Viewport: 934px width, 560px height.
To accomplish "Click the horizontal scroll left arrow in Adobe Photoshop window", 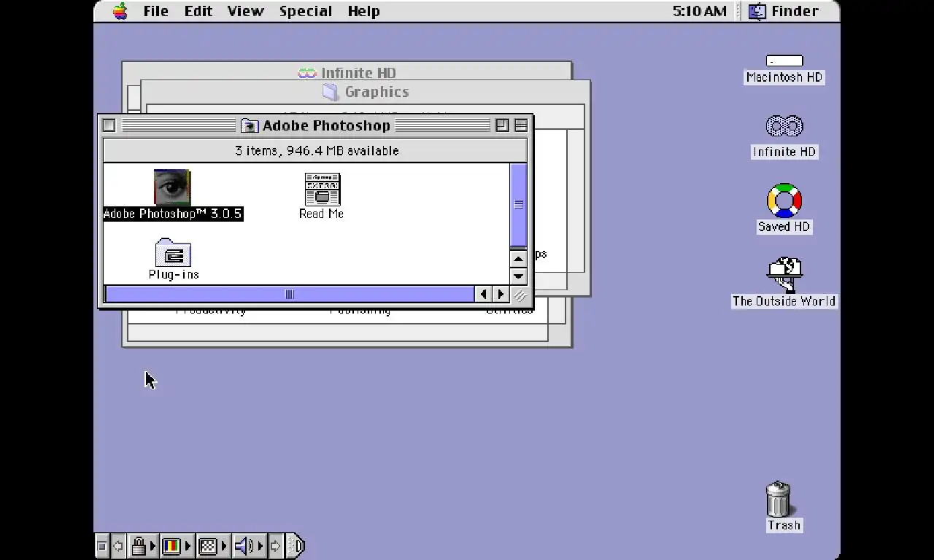I will tap(483, 294).
